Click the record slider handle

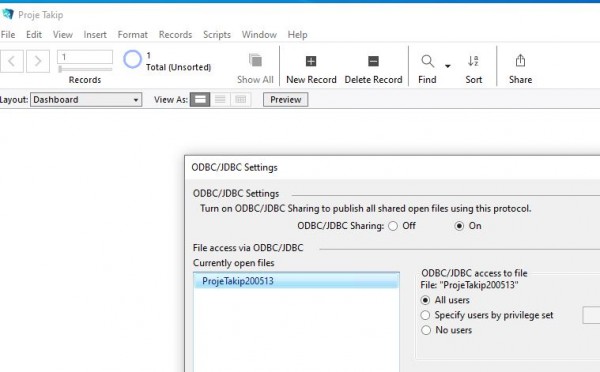click(x=60, y=69)
